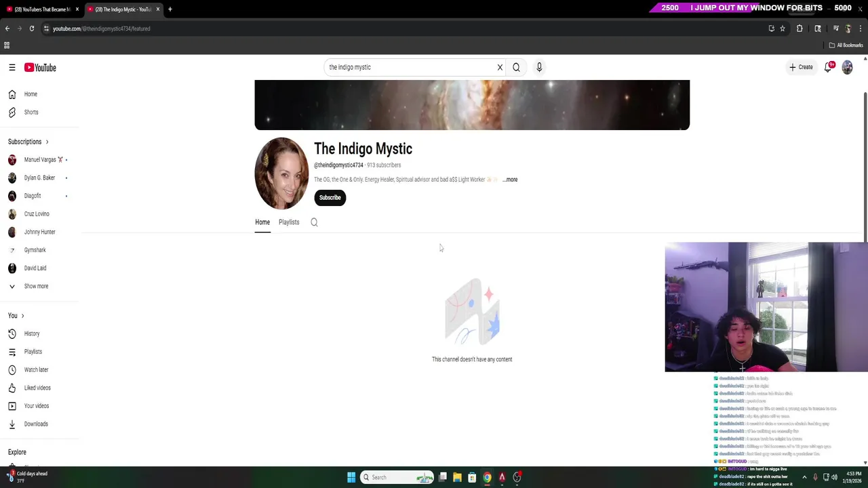Go to the YouTube logo home link

tap(40, 67)
